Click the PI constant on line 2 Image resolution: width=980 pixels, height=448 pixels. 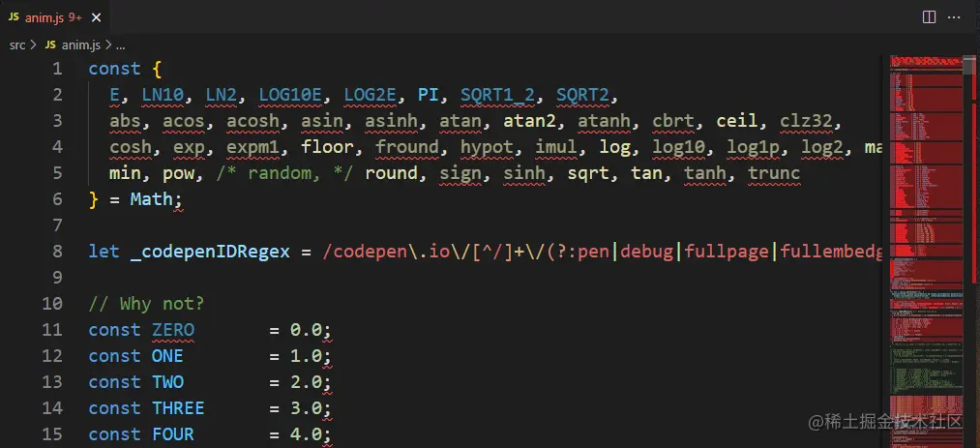point(429,95)
